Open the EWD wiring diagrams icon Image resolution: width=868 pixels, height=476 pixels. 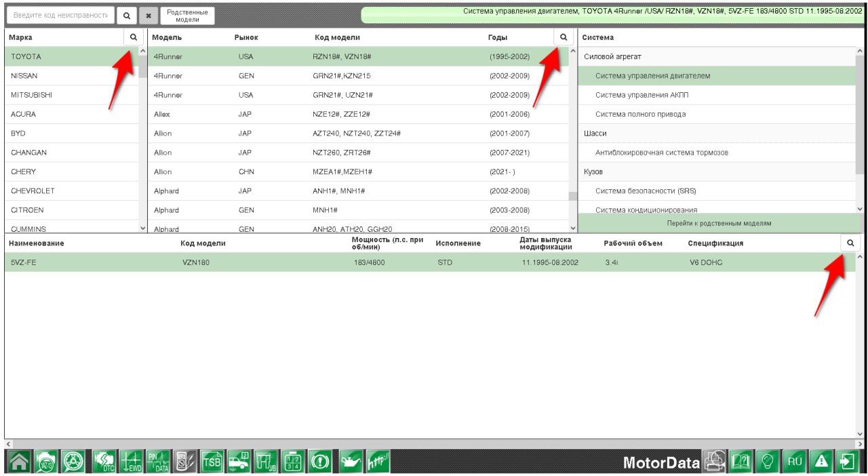pos(130,462)
